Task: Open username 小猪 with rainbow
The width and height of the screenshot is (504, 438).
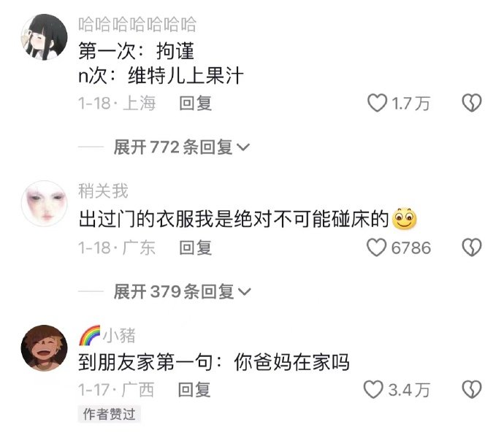Action: [x=107, y=336]
